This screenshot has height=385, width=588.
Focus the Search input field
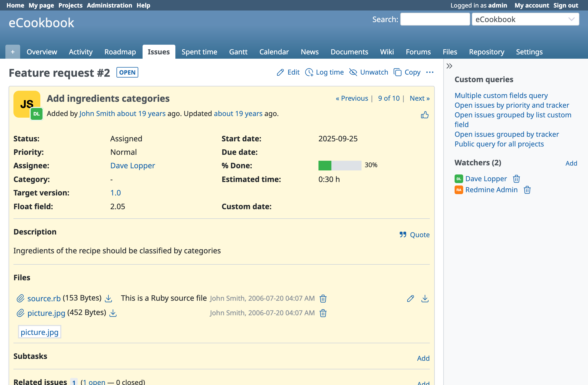tap(435, 19)
